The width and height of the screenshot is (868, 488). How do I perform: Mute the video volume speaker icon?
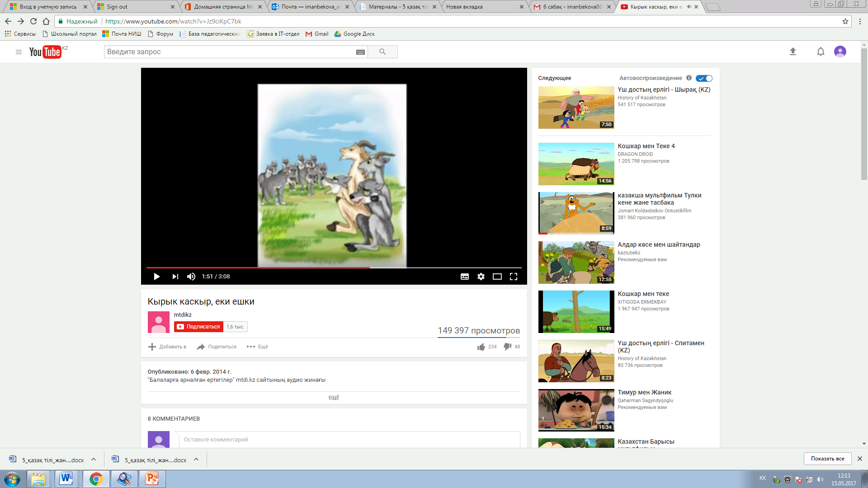click(x=191, y=277)
